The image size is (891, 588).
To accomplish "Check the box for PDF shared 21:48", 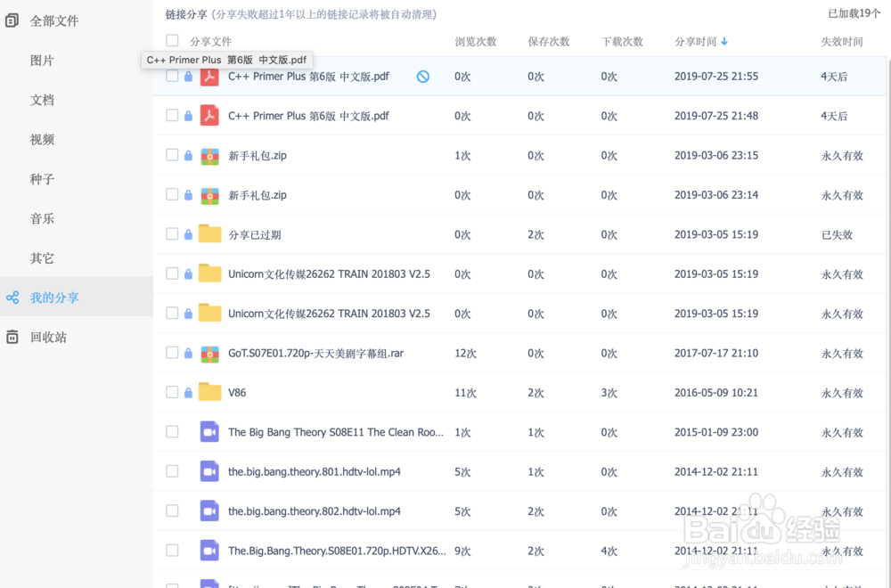I will click(172, 115).
